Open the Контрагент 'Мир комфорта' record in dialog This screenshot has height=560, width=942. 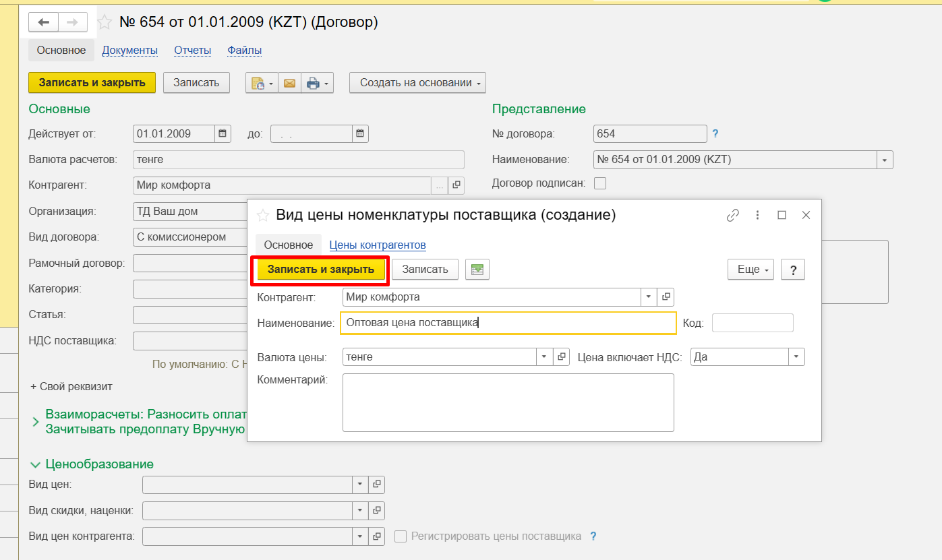[666, 297]
